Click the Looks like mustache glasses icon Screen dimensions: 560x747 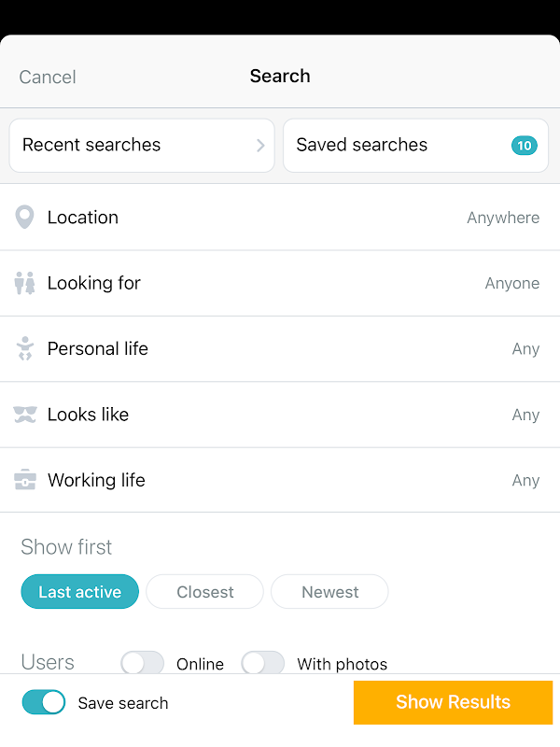pyautogui.click(x=24, y=415)
